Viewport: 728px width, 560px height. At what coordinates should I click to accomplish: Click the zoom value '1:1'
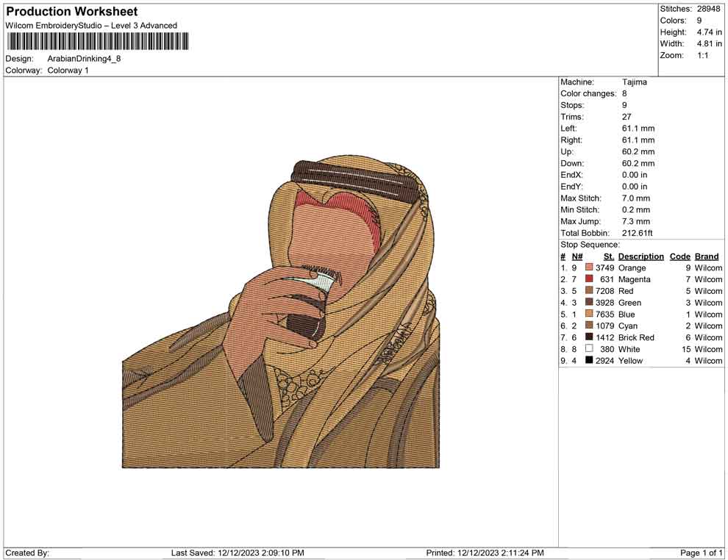click(702, 55)
